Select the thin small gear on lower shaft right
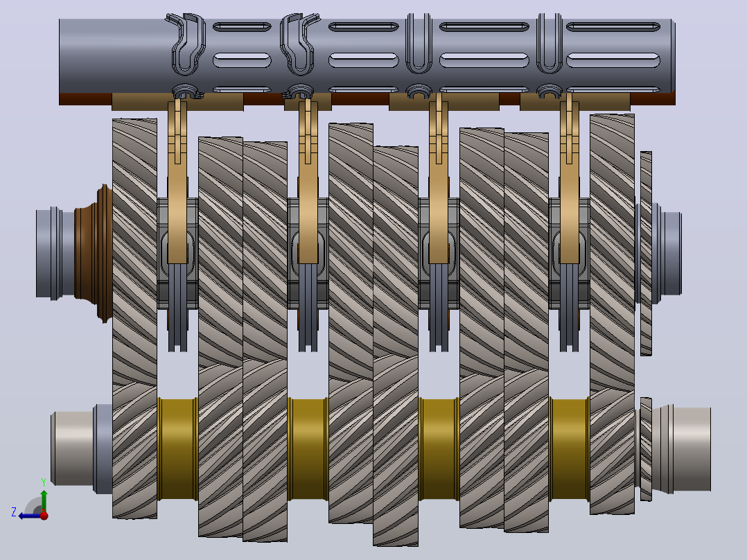The height and width of the screenshot is (560, 747). coord(646,449)
